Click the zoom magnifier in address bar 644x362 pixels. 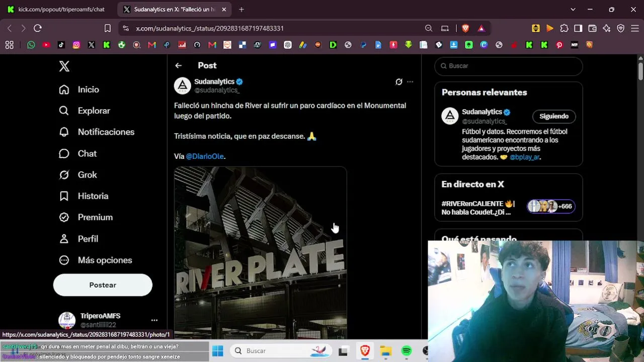[x=429, y=29]
